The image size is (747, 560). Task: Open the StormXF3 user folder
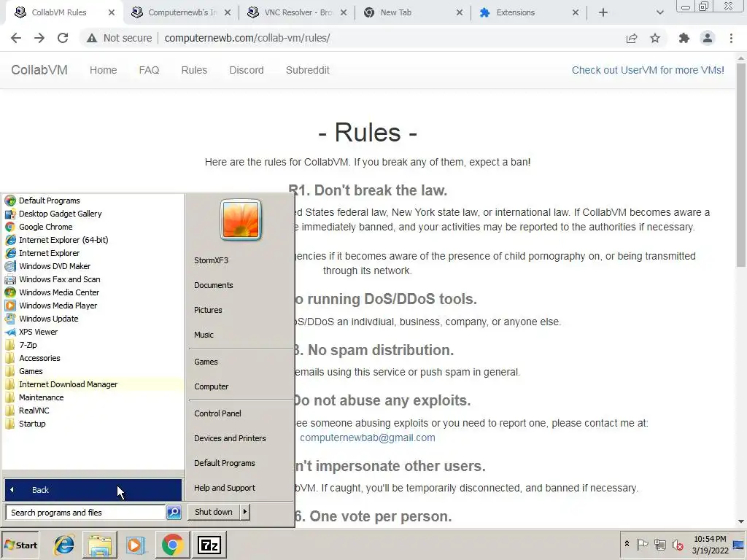[x=211, y=260]
